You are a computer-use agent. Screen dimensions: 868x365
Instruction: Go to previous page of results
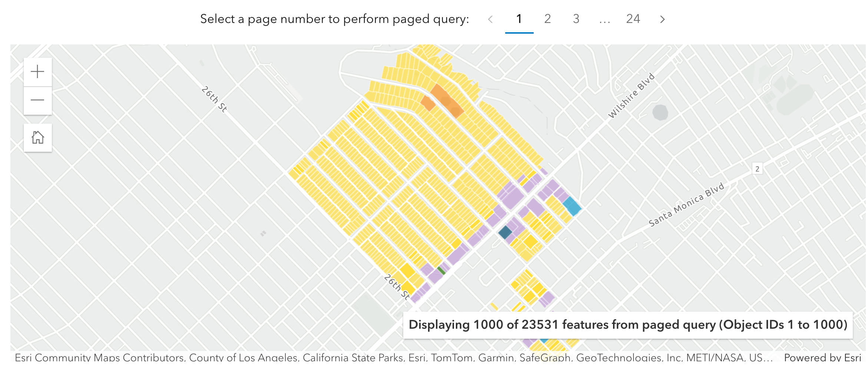[x=490, y=19]
